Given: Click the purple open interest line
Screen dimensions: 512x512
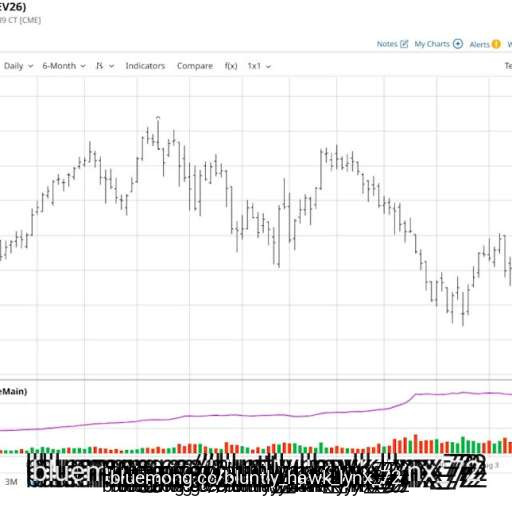Looking at the screenshot, I should pos(256,415).
